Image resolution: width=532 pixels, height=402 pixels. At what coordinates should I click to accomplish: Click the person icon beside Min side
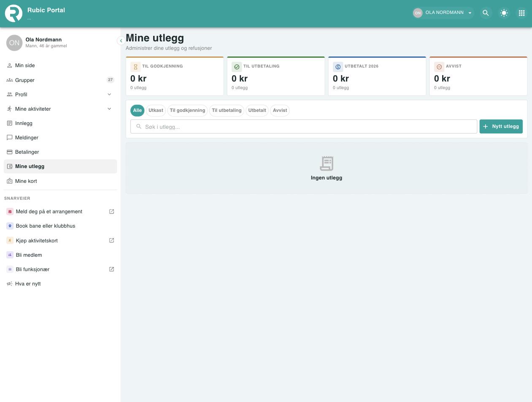tap(10, 65)
